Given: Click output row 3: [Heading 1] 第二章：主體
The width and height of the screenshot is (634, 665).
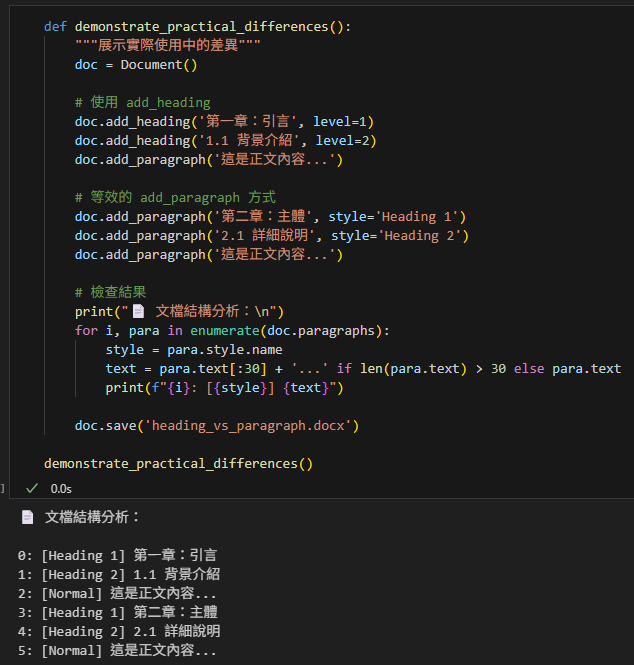Looking at the screenshot, I should (x=117, y=612).
